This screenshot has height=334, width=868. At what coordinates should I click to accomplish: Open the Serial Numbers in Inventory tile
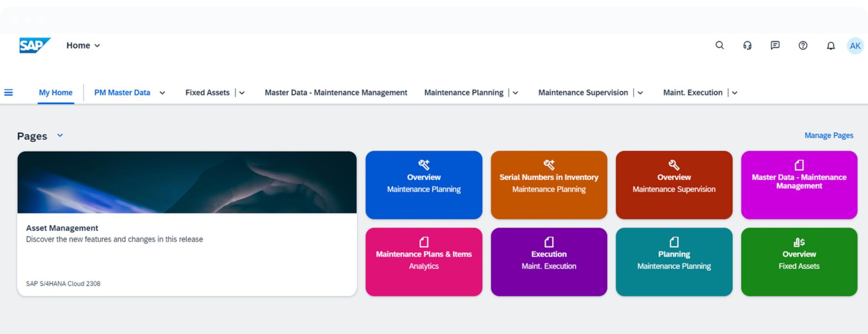[x=549, y=185]
